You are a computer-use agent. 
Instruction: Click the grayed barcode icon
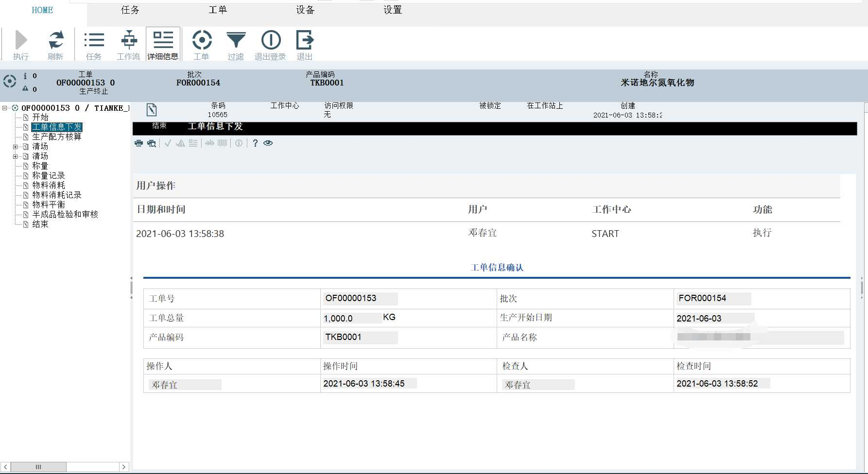223,143
